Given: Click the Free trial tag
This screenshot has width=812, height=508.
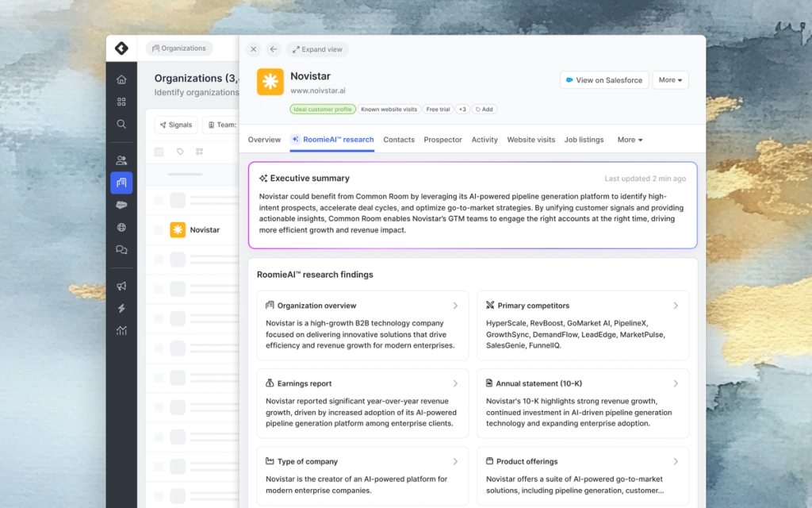Looking at the screenshot, I should 438,110.
